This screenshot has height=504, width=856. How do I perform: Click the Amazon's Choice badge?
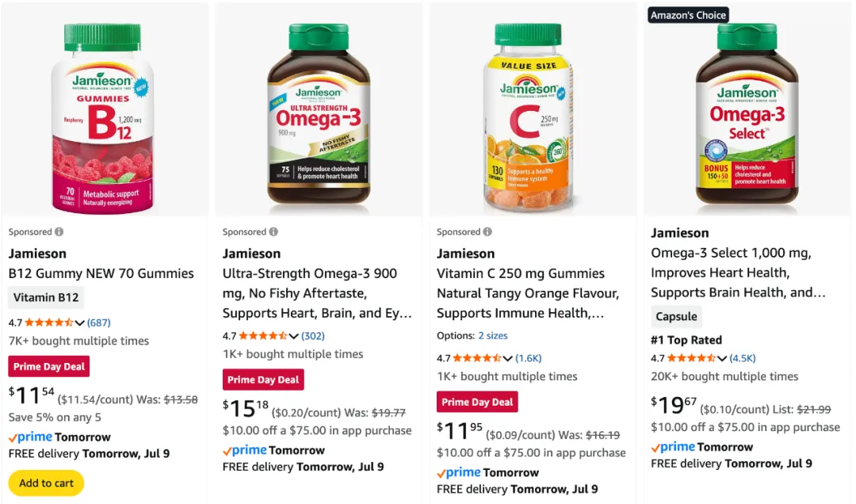688,15
